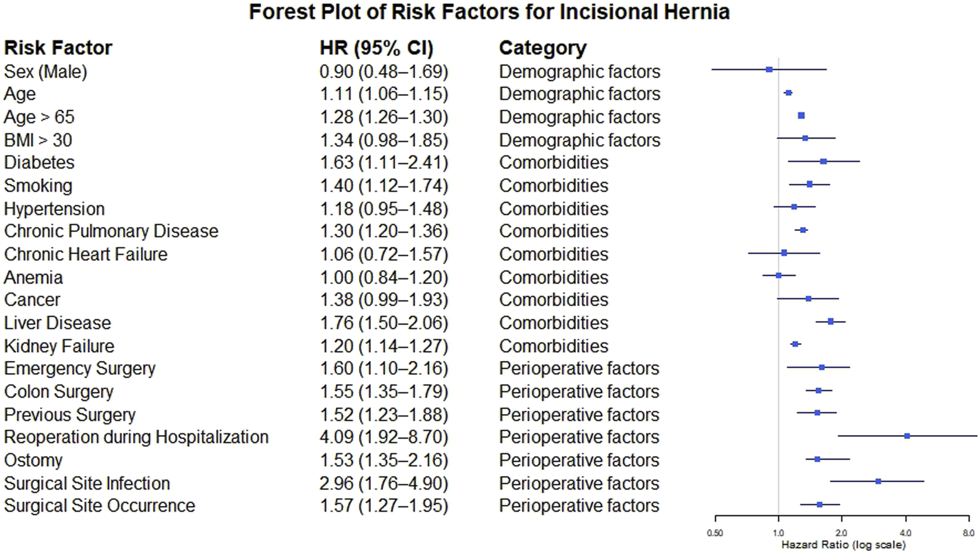The image size is (980, 554).
Task: Click the Hazard Ratio (log scale) axis title
Action: pos(843,544)
